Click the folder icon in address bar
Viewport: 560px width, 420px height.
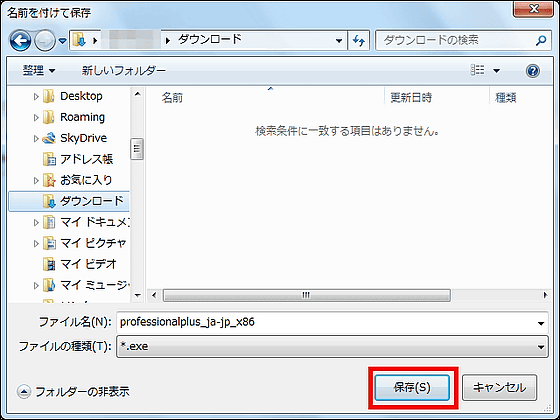click(79, 40)
